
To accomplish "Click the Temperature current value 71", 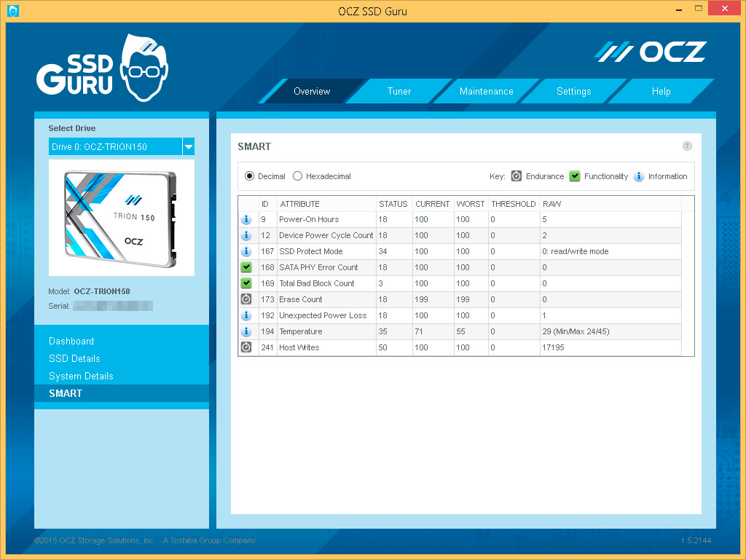I will click(419, 331).
